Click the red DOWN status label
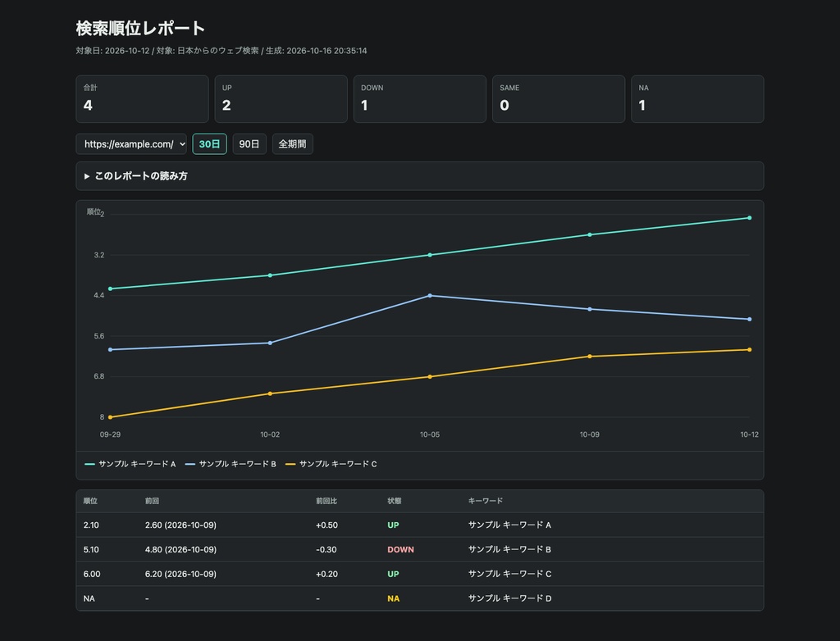 point(400,549)
